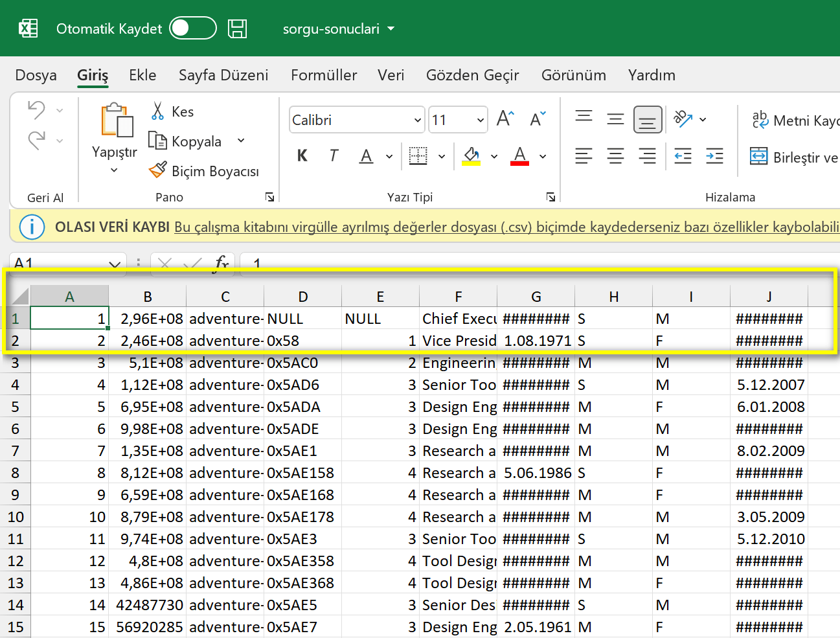This screenshot has width=840, height=638.
Task: Decrease font size icon
Action: point(538,119)
